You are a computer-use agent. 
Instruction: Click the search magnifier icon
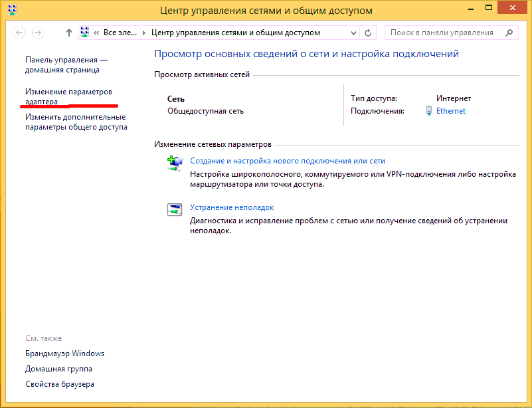[x=509, y=33]
